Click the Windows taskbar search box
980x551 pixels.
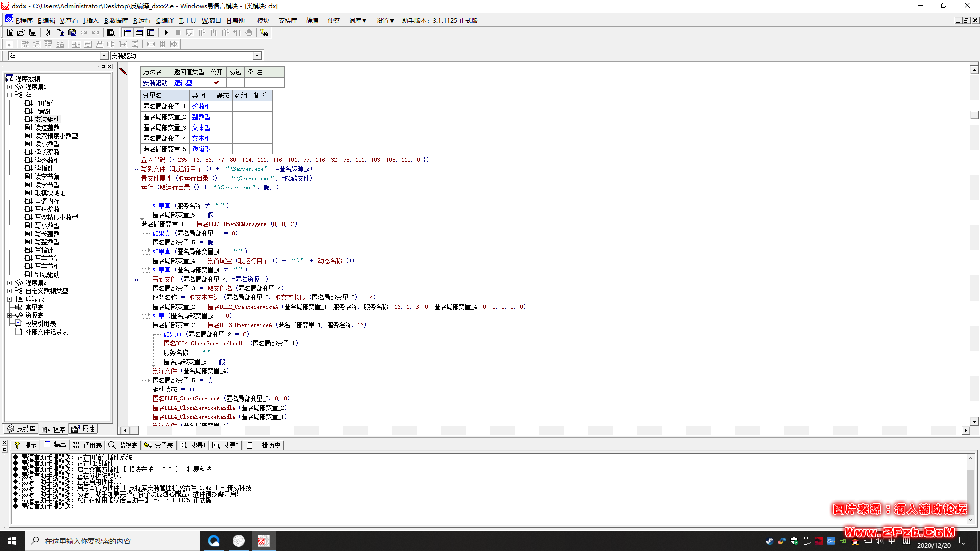(x=112, y=541)
